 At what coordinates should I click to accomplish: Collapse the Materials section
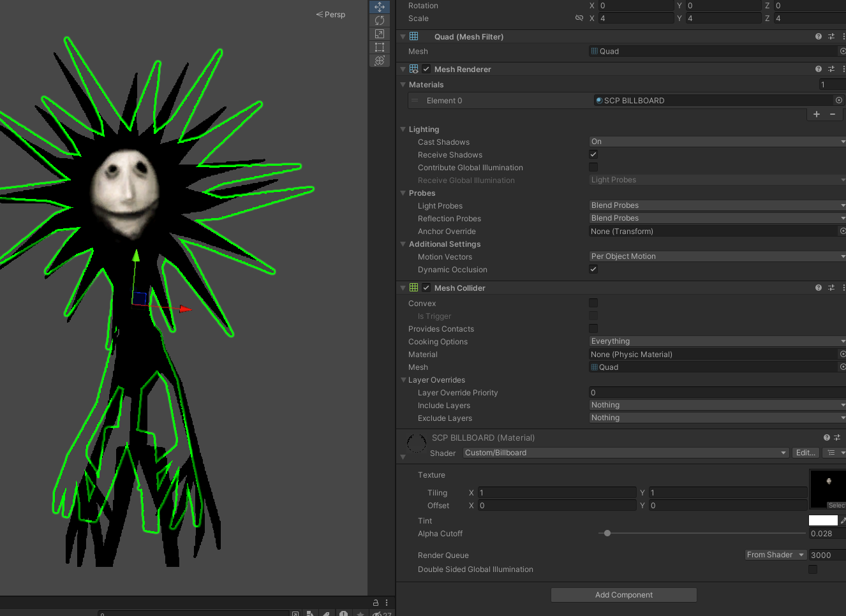click(x=403, y=84)
